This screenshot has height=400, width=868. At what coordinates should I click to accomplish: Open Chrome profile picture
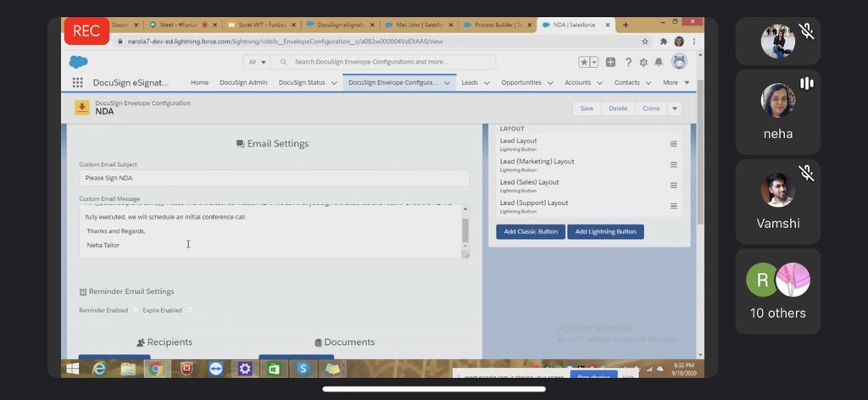(679, 42)
